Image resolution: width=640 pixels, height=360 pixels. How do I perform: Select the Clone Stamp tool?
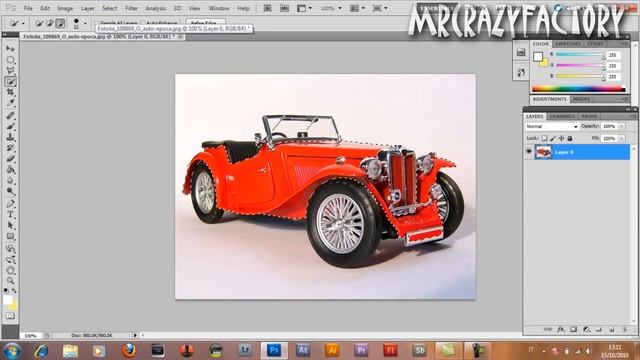click(10, 137)
